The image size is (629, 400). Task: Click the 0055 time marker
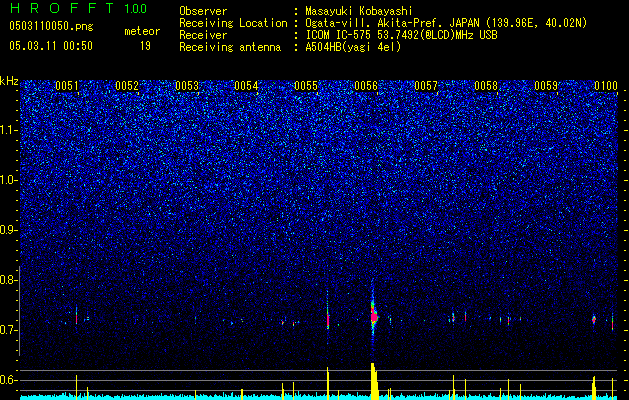pyautogui.click(x=306, y=86)
